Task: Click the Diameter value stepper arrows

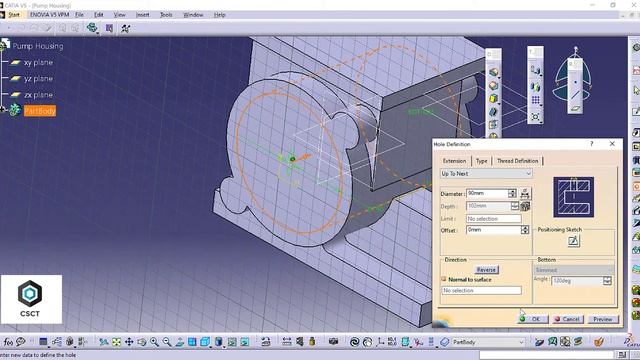Action: pos(512,193)
